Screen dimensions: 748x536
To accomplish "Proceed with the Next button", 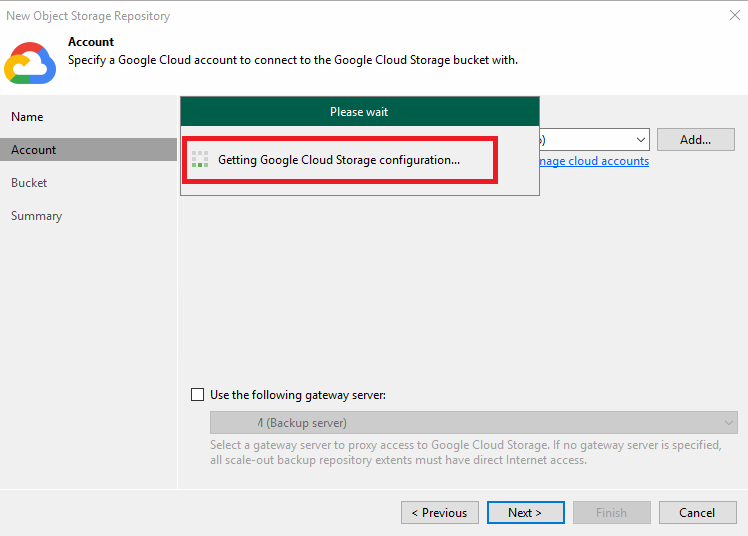I will coord(526,513).
